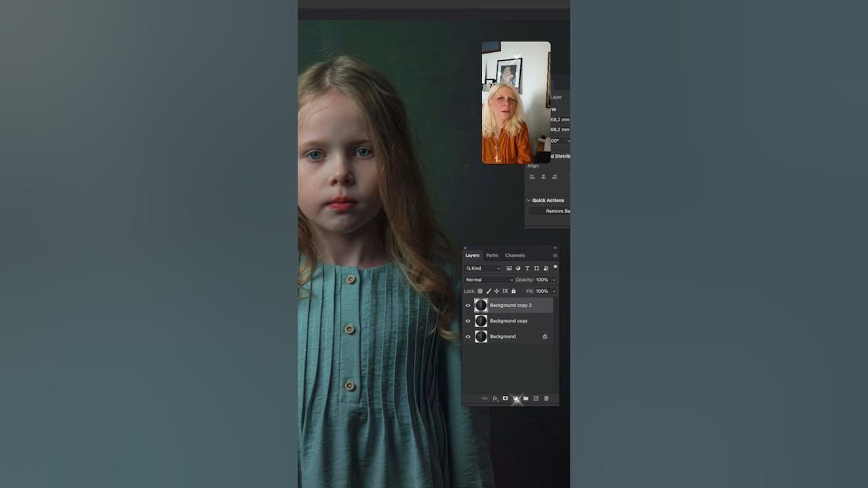Create new fill or adjustment layer
The image size is (868, 488).
pos(515,399)
